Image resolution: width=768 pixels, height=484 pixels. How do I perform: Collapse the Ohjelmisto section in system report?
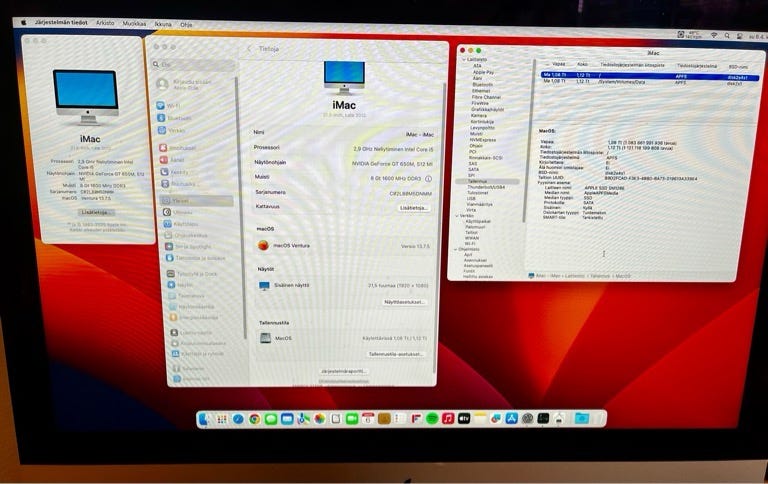[x=456, y=249]
